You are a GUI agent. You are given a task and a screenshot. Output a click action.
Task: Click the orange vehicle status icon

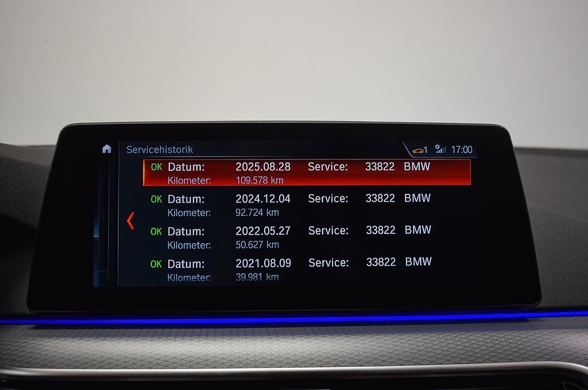pos(417,150)
